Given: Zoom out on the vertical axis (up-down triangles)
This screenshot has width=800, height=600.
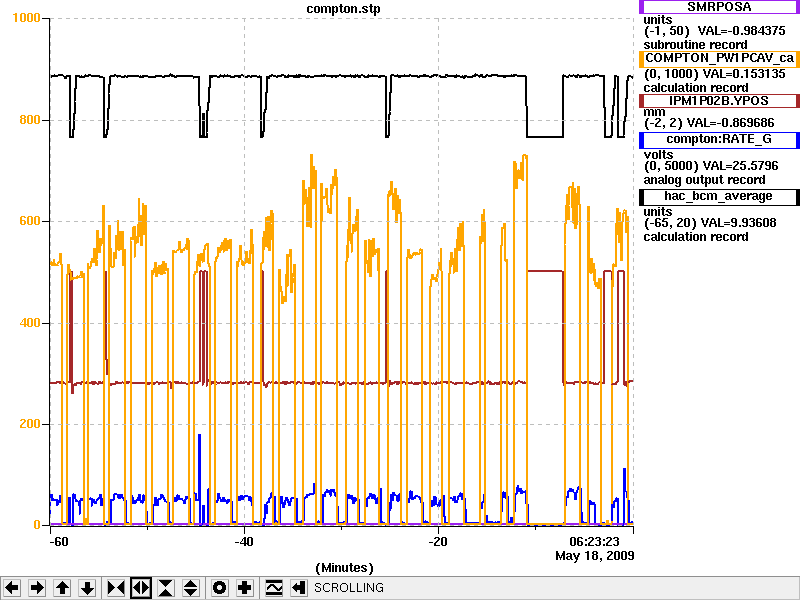Looking at the screenshot, I should [191, 588].
